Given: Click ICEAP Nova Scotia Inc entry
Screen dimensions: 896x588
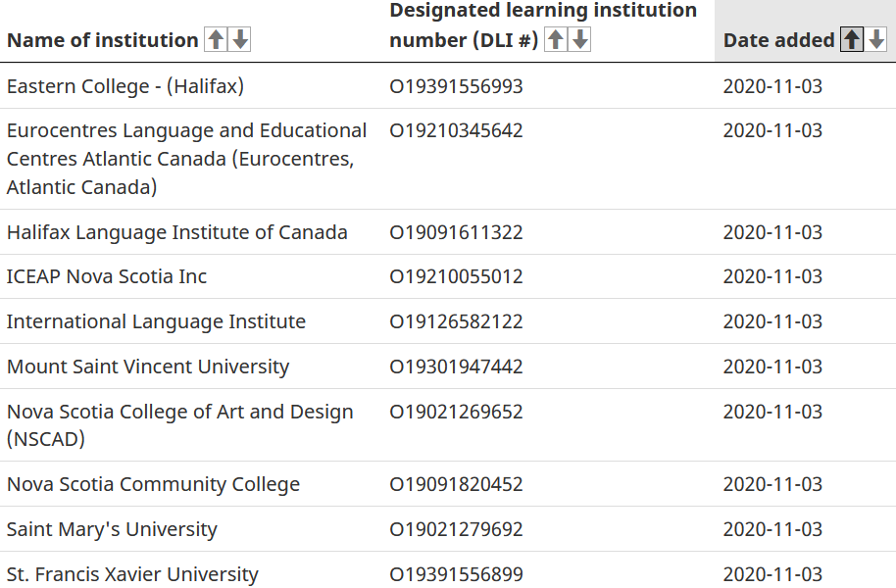Looking at the screenshot, I should pos(107,276).
